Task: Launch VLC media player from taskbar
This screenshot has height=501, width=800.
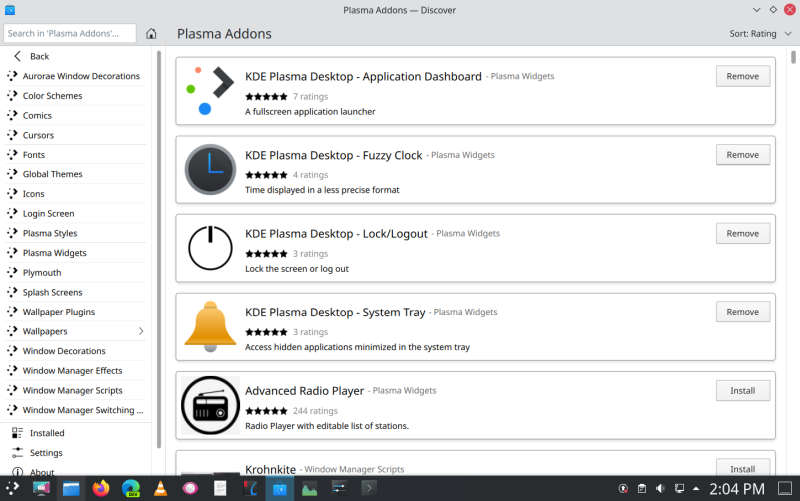Action: coord(160,488)
